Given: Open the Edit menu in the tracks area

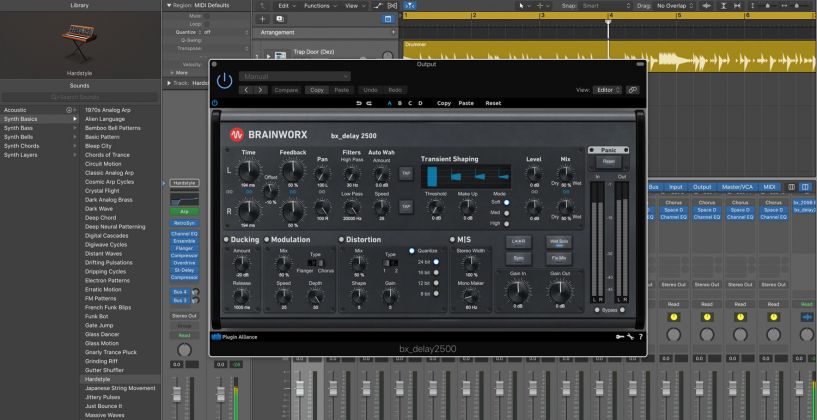Looking at the screenshot, I should click(287, 6).
